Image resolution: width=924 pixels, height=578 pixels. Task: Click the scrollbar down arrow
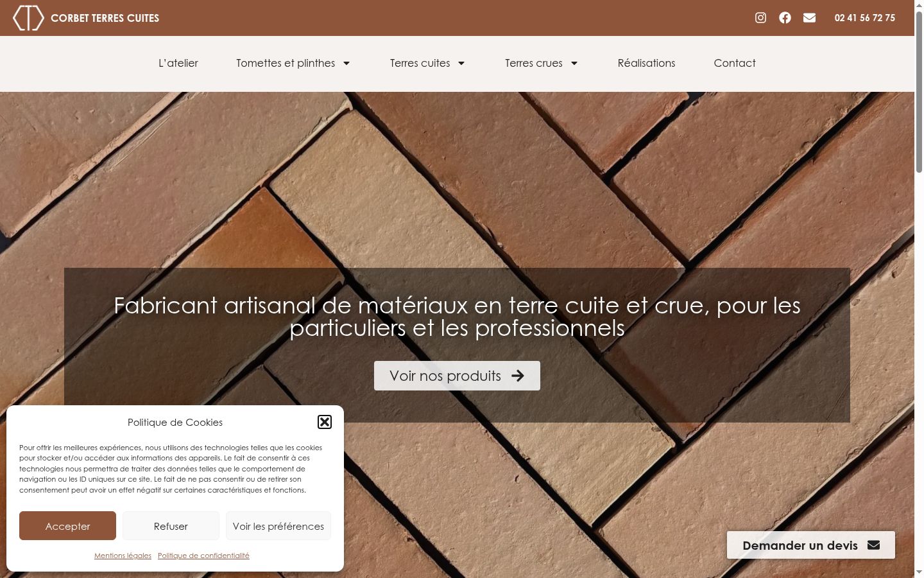pos(919,572)
